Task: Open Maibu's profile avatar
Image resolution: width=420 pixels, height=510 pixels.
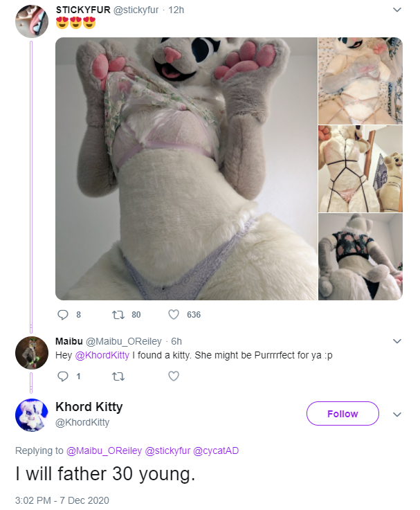Action: (x=32, y=353)
